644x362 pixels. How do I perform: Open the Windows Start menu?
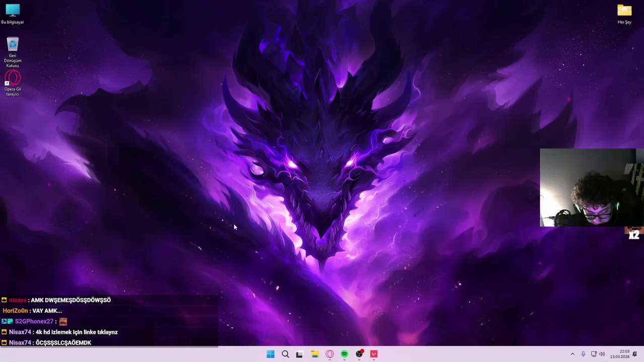(x=270, y=354)
